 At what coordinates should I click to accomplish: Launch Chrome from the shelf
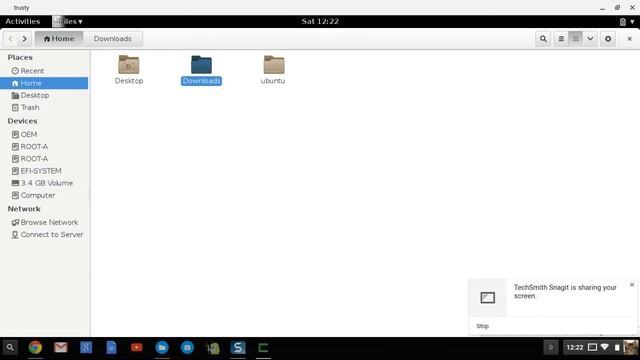(x=36, y=348)
